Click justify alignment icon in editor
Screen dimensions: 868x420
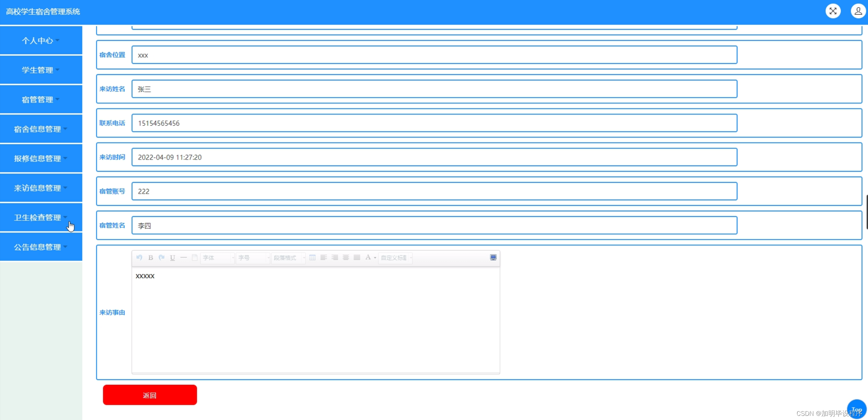point(357,258)
